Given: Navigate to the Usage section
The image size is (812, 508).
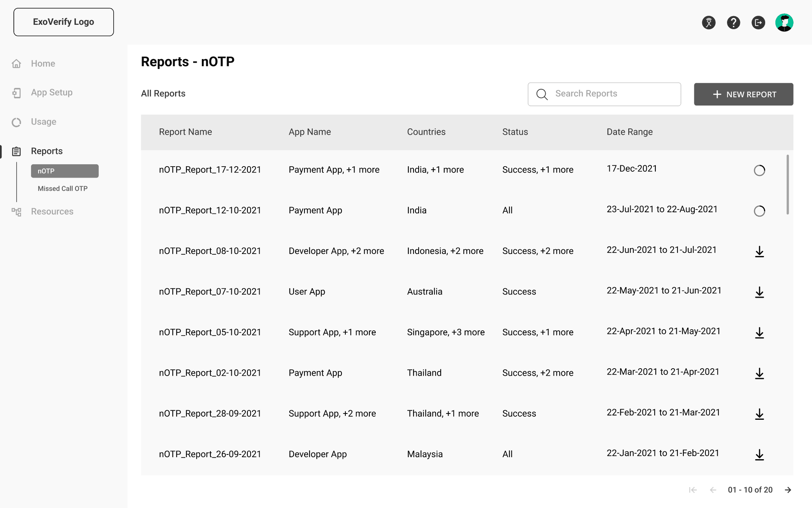Looking at the screenshot, I should 43,122.
